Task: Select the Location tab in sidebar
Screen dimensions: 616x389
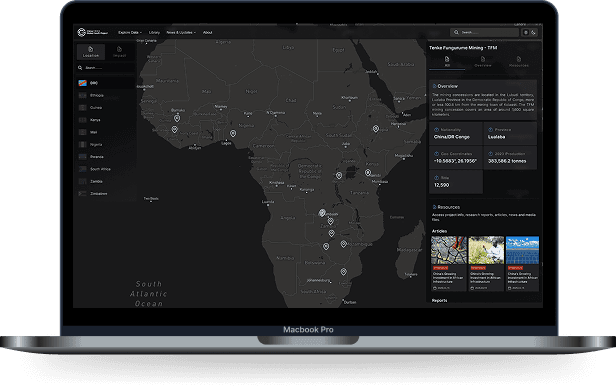Action: pyautogui.click(x=91, y=51)
